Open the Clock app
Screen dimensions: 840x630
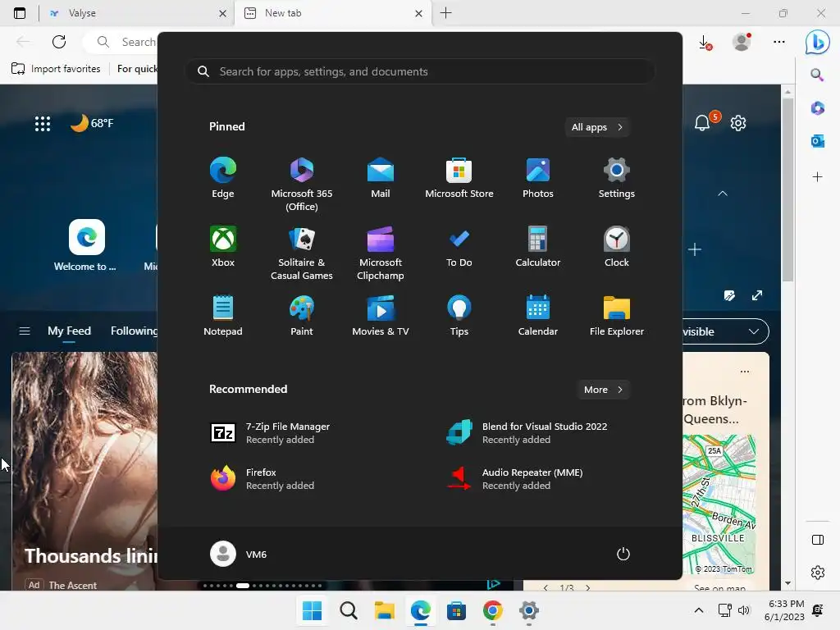(617, 246)
